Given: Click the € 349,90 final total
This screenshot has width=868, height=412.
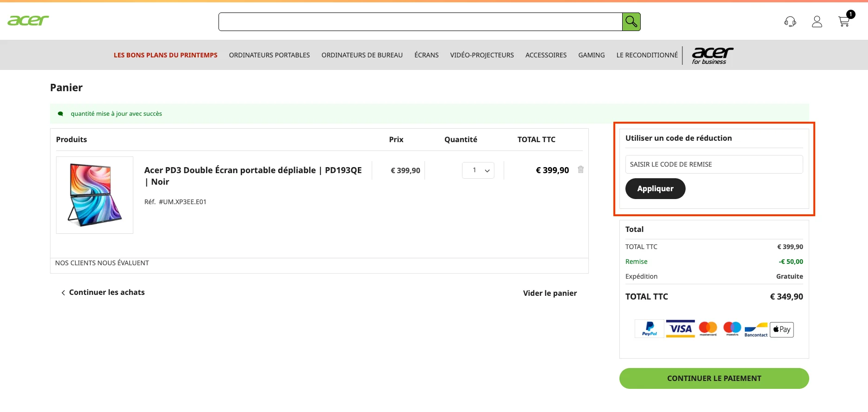Looking at the screenshot, I should pyautogui.click(x=786, y=297).
